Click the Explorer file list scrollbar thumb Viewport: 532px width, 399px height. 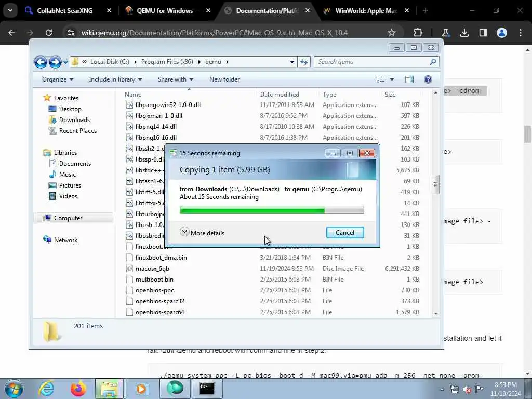436,184
